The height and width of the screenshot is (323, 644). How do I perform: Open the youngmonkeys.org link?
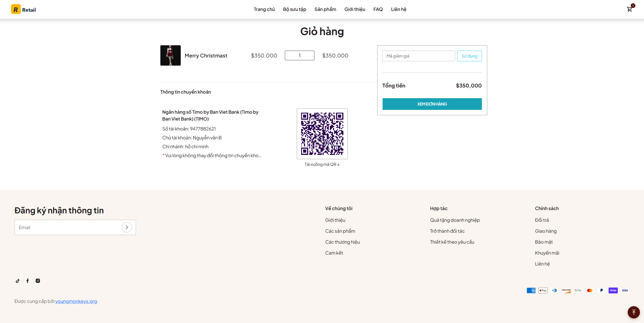coord(76,301)
